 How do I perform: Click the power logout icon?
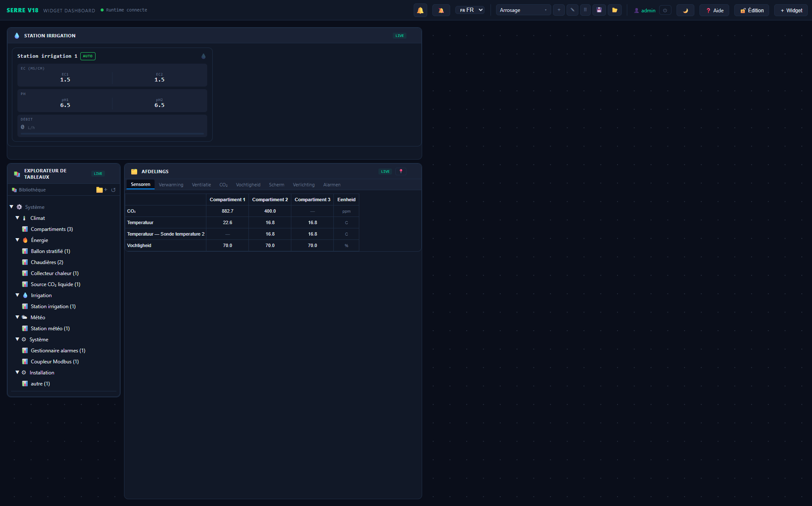tap(665, 10)
